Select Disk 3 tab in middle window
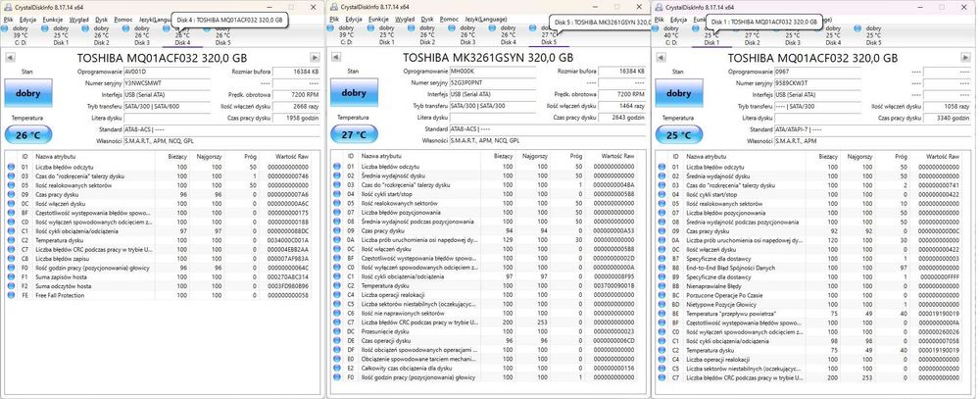This screenshot has height=399, width=980. pyautogui.click(x=467, y=35)
